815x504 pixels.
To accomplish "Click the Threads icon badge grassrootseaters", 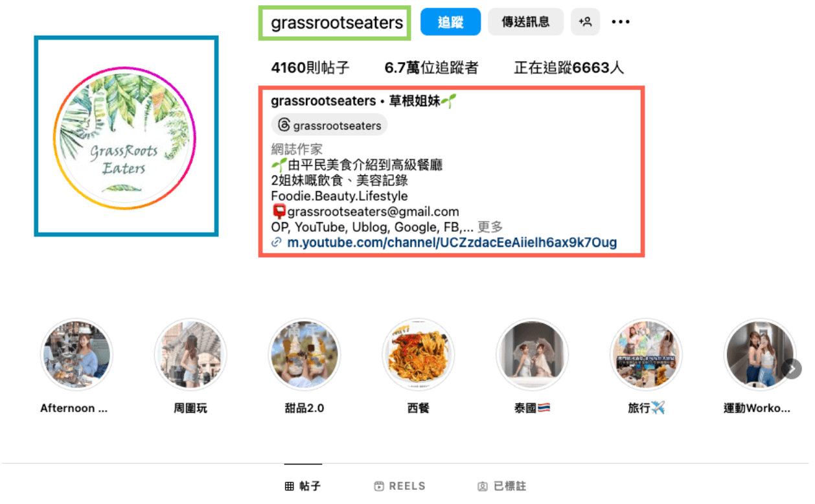I will point(329,125).
